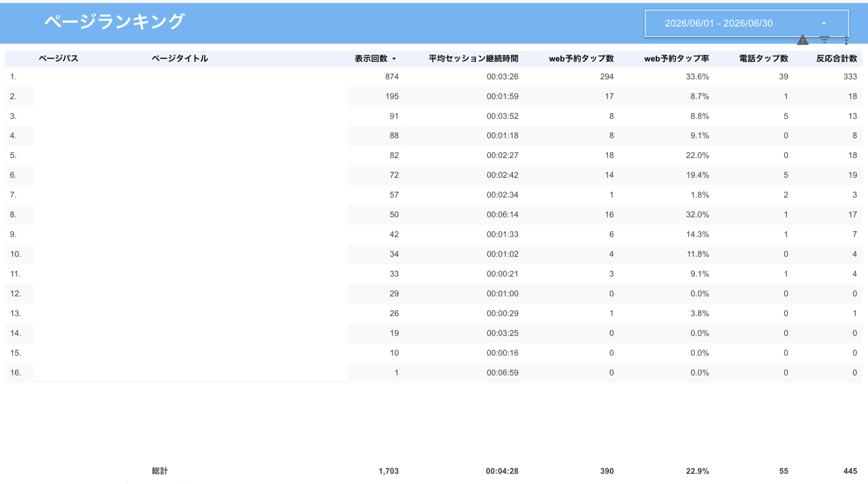Sort by web予約タップ率 column header
Screen dimensions: 868x484
tap(676, 59)
